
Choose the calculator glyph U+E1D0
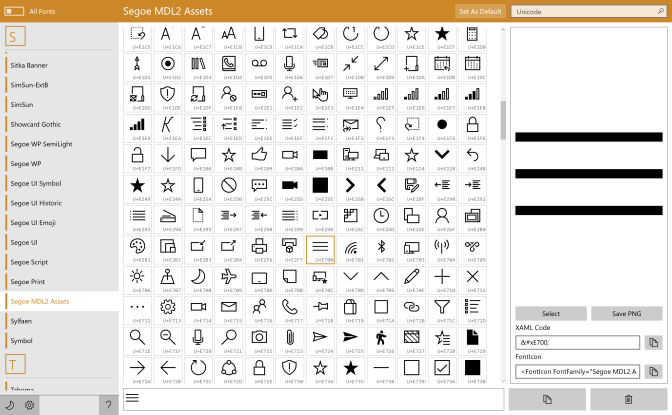(x=472, y=38)
